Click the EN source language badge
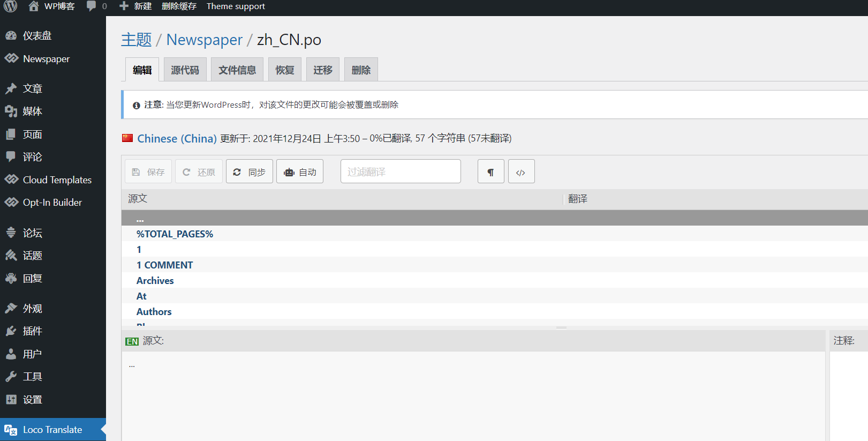 tap(132, 341)
